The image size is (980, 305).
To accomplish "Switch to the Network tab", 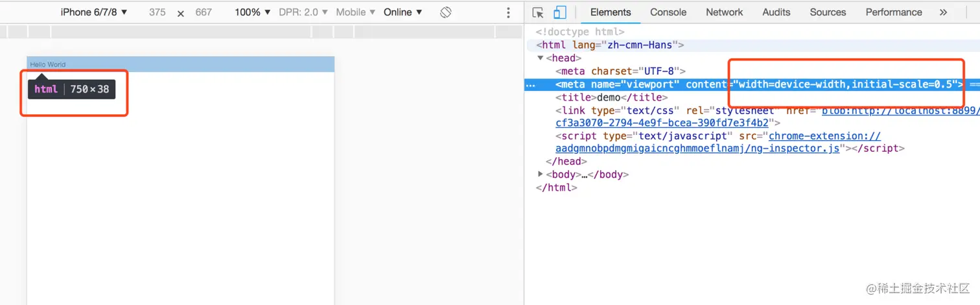I will (725, 12).
